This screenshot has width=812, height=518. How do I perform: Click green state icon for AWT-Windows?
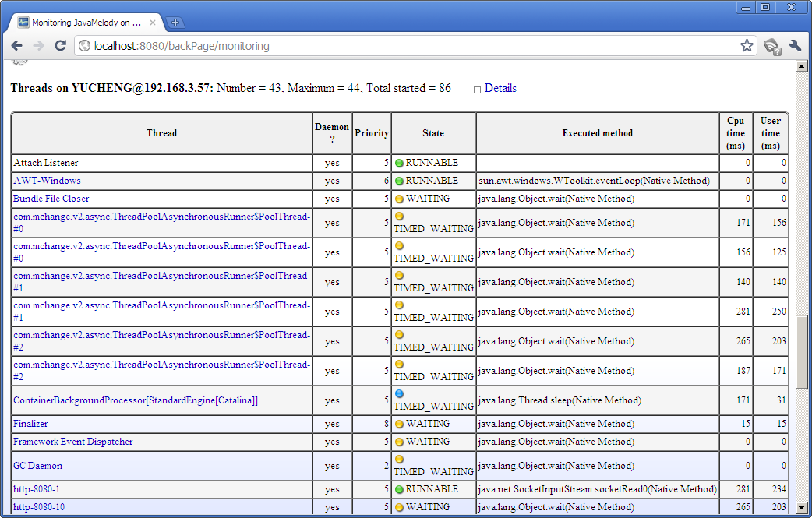[x=399, y=181]
